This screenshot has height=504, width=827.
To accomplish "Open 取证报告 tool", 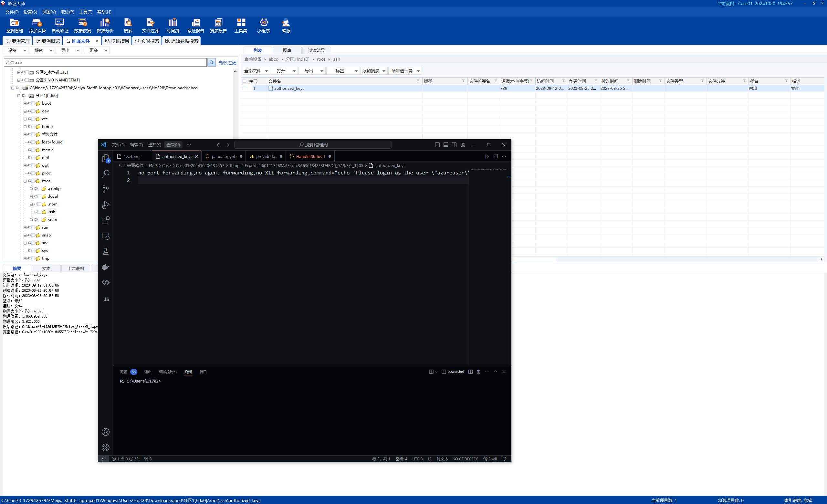I will pos(196,26).
